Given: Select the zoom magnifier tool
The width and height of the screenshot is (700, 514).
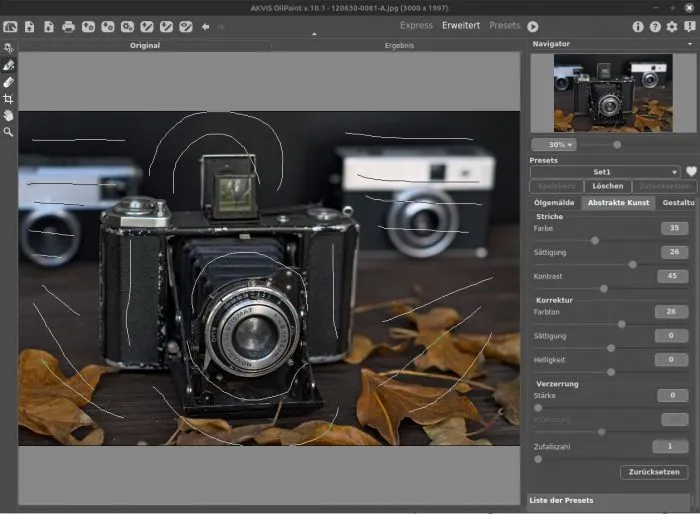Looking at the screenshot, I should click(x=9, y=131).
